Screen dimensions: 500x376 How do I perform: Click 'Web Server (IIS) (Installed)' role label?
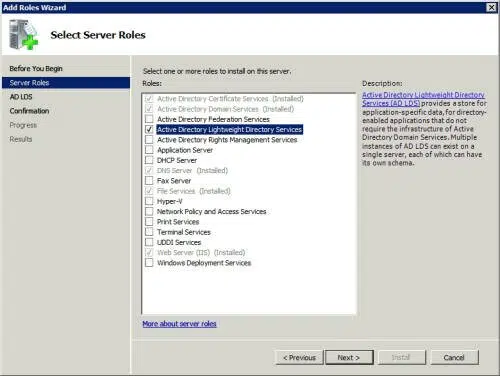pos(201,253)
